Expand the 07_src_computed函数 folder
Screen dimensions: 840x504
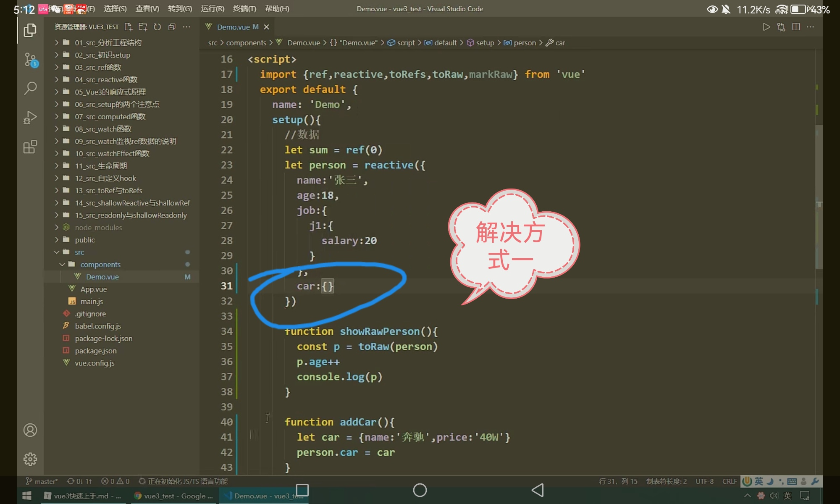click(x=110, y=116)
